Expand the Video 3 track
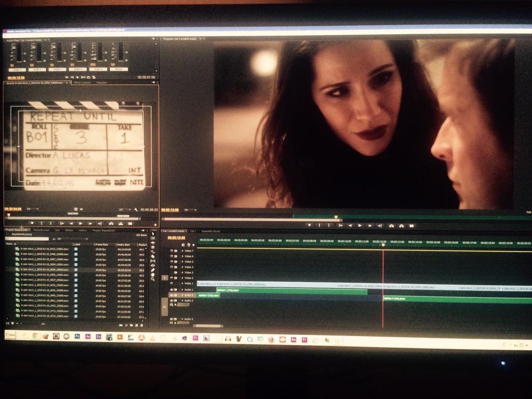532x399 pixels. [182, 272]
